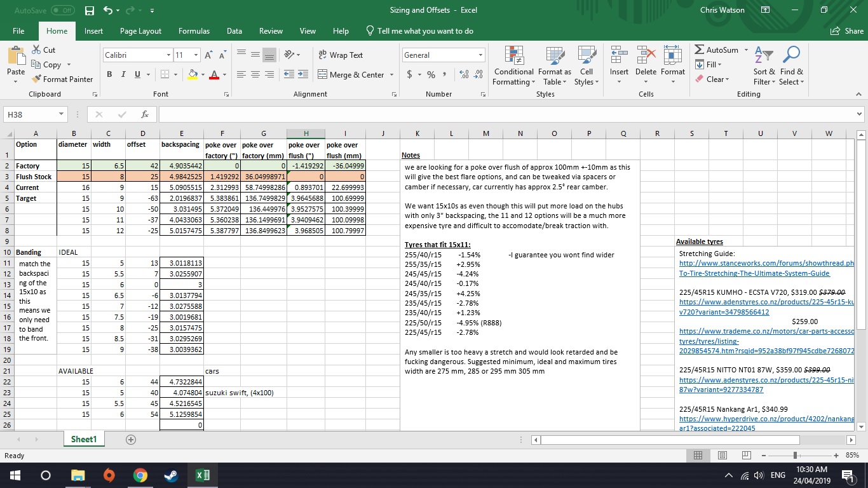The image size is (868, 488).
Task: Collapse the ribbon with chevron
Action: (858, 94)
